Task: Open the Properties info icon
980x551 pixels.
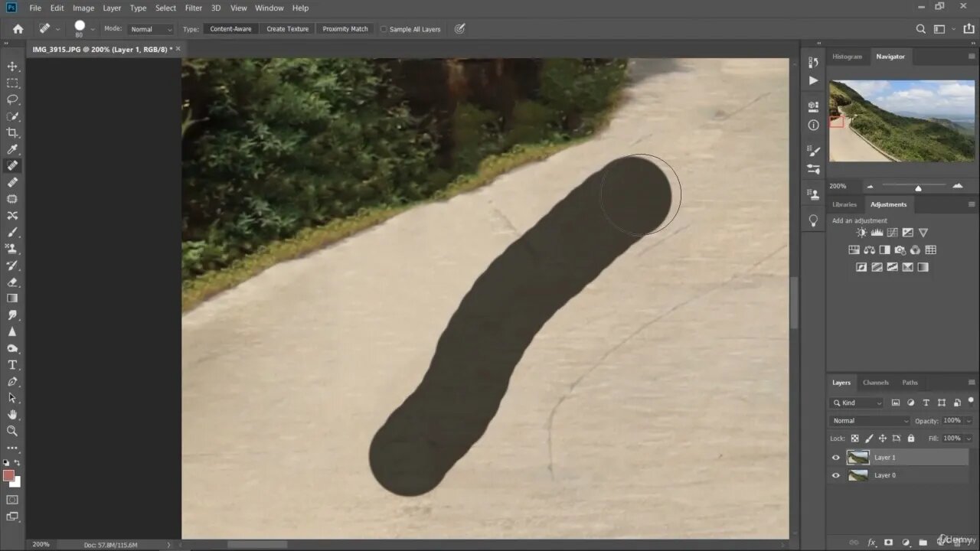Action: [x=813, y=125]
